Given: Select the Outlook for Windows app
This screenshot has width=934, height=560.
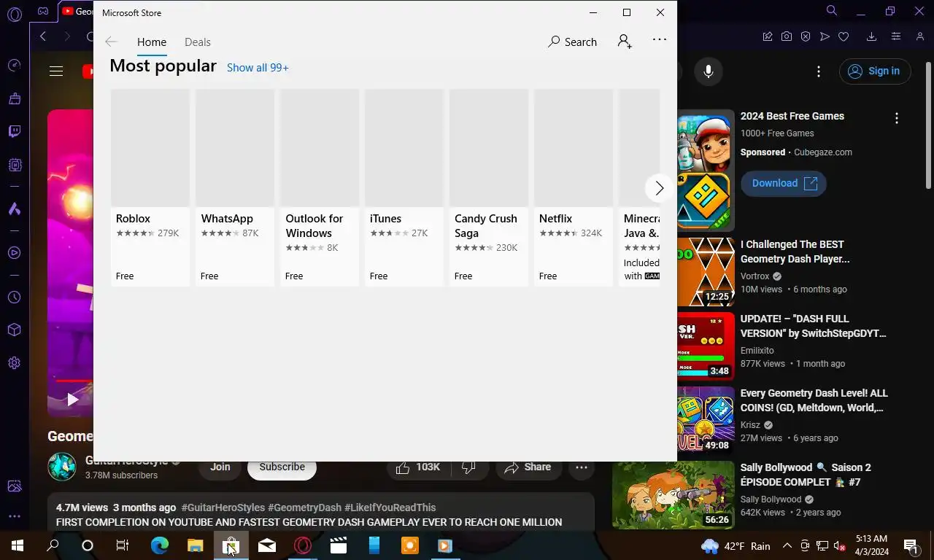Looking at the screenshot, I should tap(319, 187).
